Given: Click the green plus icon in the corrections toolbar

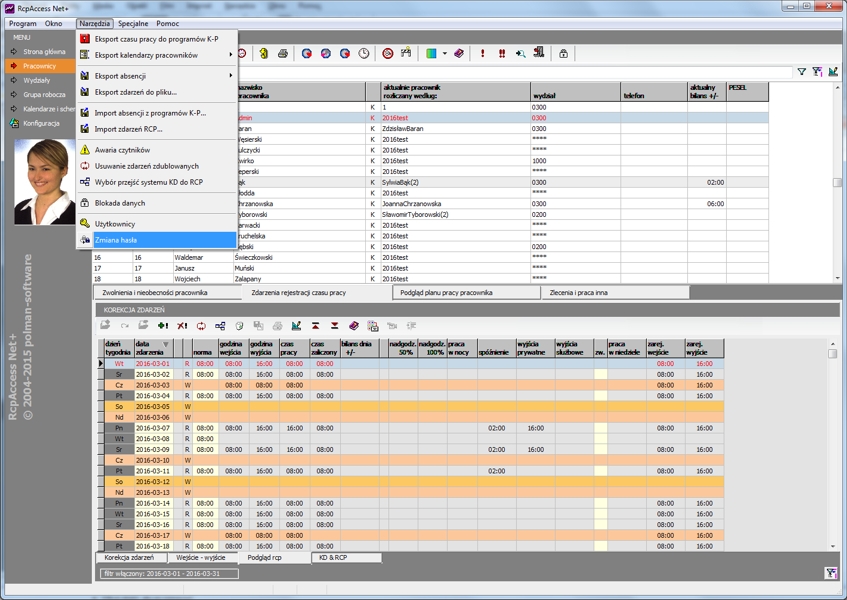Looking at the screenshot, I should click(x=162, y=326).
